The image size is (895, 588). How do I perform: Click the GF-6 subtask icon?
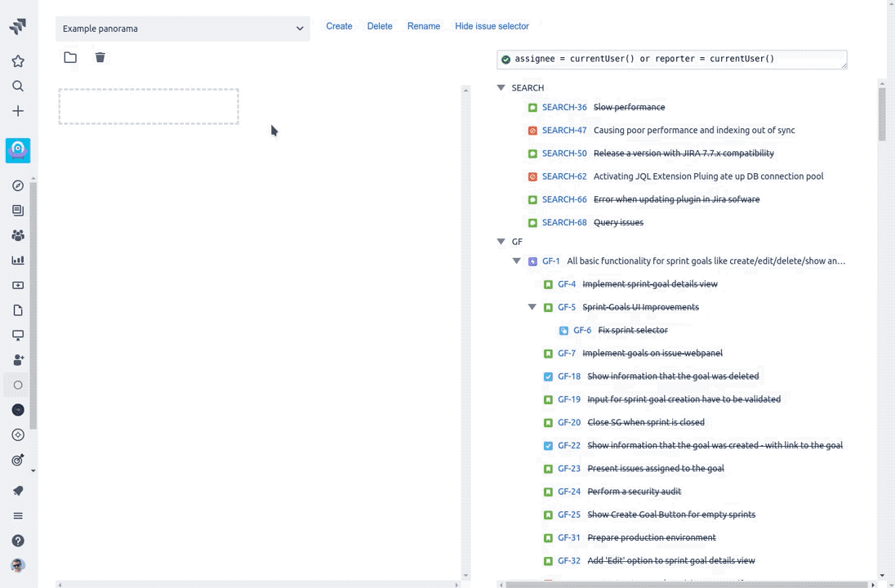563,331
